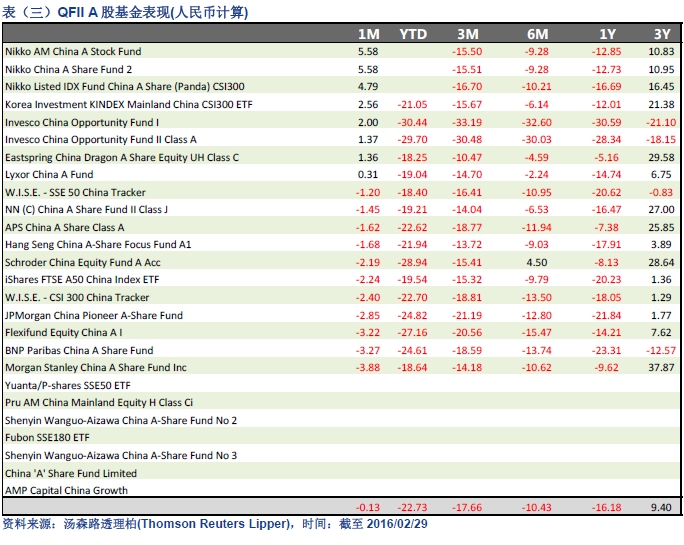This screenshot has width=684, height=545.
Task: Click the YTD value -21.05 in the Korea Investment row
Action: pyautogui.click(x=412, y=105)
